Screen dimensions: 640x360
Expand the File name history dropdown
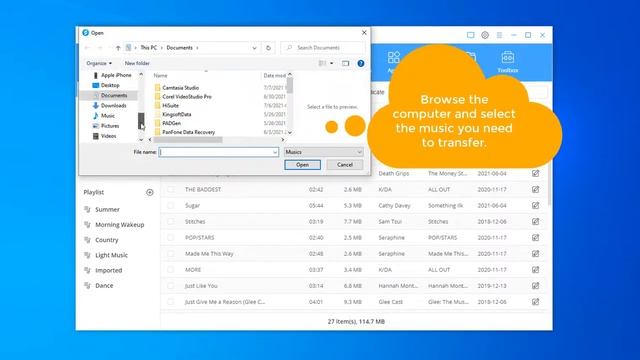pyautogui.click(x=275, y=152)
